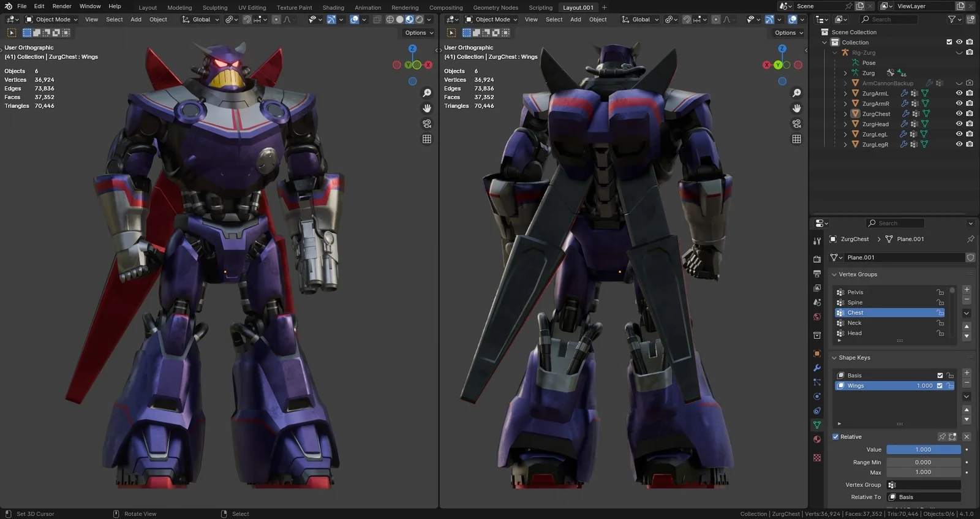Switch to the Shading workspace tab
The width and height of the screenshot is (980, 519).
pyautogui.click(x=333, y=7)
